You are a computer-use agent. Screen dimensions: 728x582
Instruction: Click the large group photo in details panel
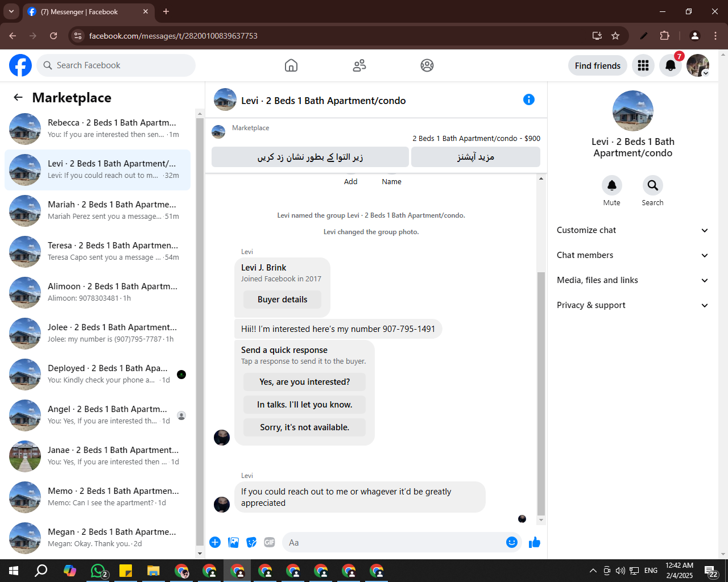633,111
